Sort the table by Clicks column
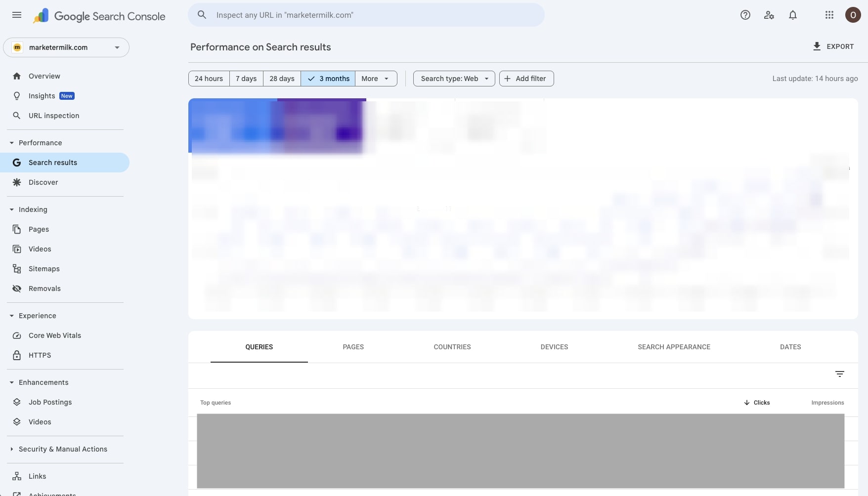Screen dimensions: 868x496 tap(757, 403)
